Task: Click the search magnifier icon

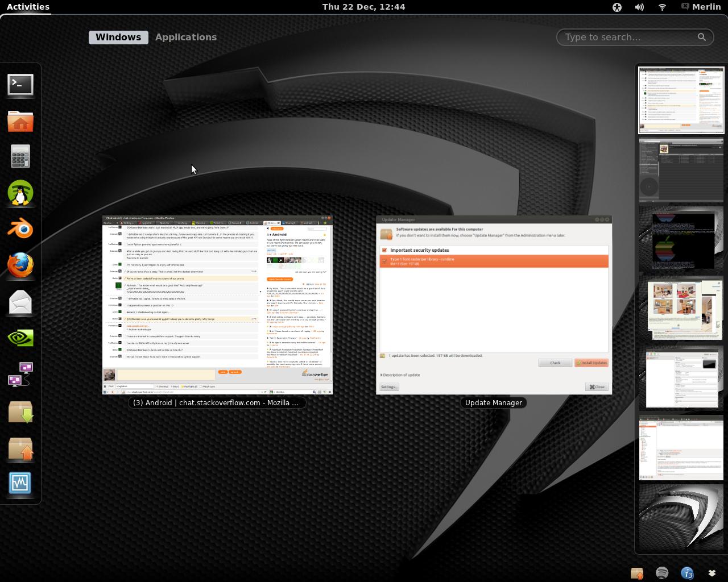Action: click(702, 37)
